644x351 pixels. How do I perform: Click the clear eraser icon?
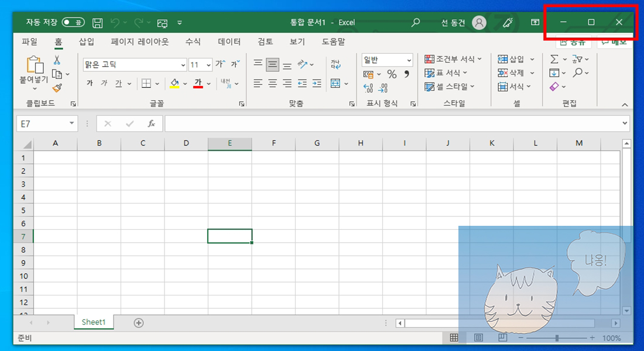(554, 87)
